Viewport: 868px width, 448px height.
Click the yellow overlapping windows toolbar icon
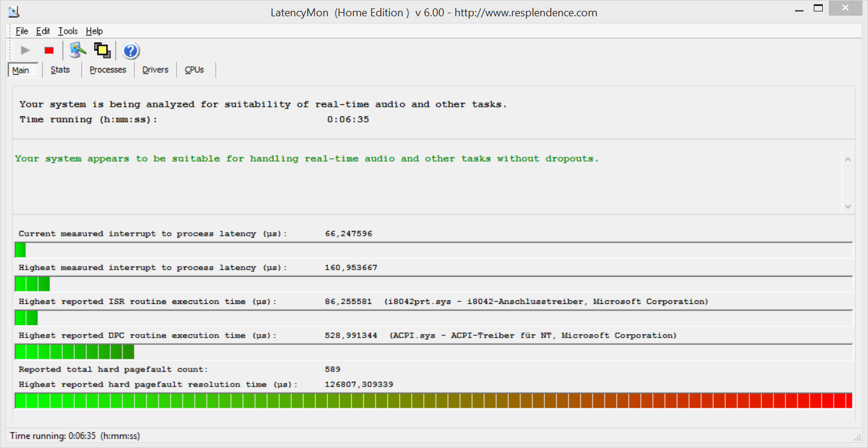coord(102,51)
